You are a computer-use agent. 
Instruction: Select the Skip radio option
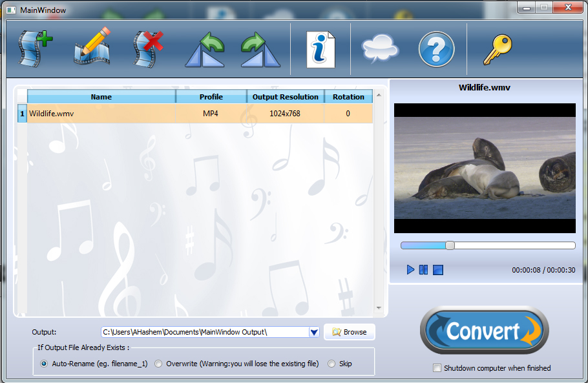pyautogui.click(x=331, y=364)
